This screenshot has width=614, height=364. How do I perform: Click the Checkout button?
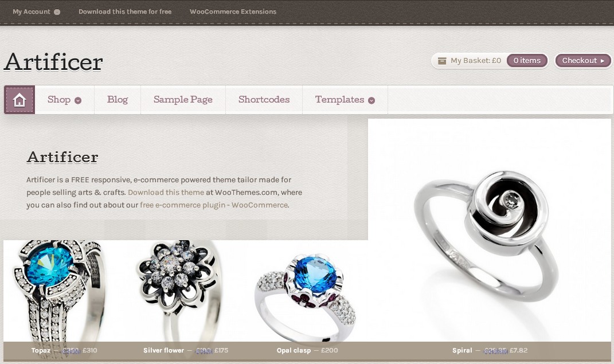click(x=583, y=61)
